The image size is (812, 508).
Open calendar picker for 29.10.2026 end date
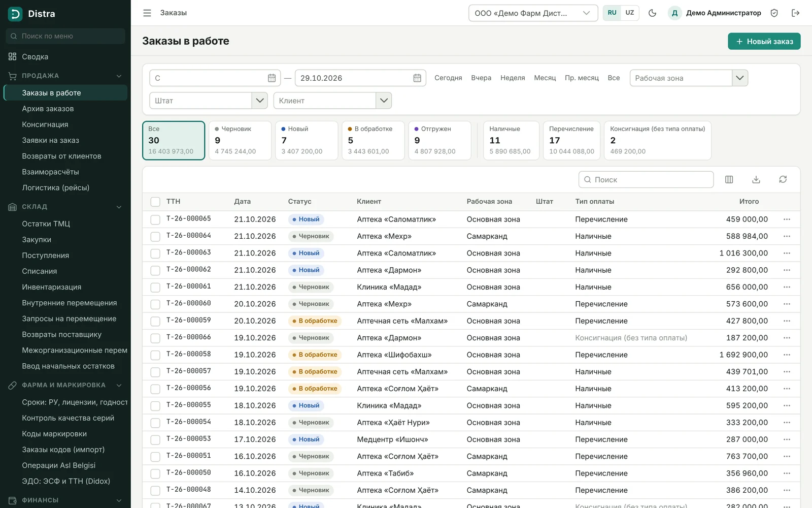pyautogui.click(x=417, y=78)
